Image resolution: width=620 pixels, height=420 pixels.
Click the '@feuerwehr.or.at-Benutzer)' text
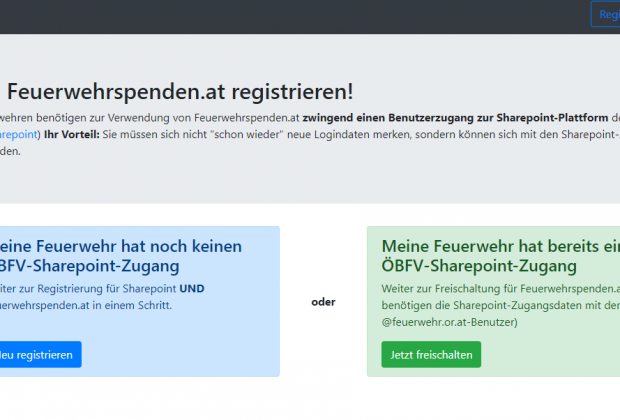(x=449, y=322)
